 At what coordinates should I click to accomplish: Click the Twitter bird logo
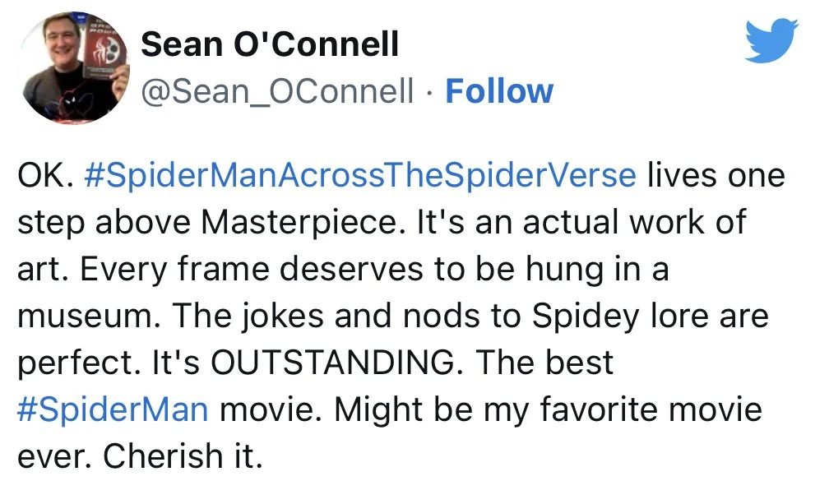771,42
